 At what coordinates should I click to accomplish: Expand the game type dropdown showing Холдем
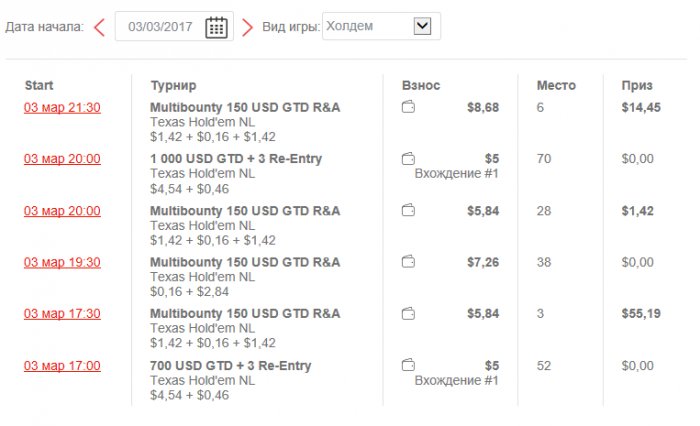421,27
